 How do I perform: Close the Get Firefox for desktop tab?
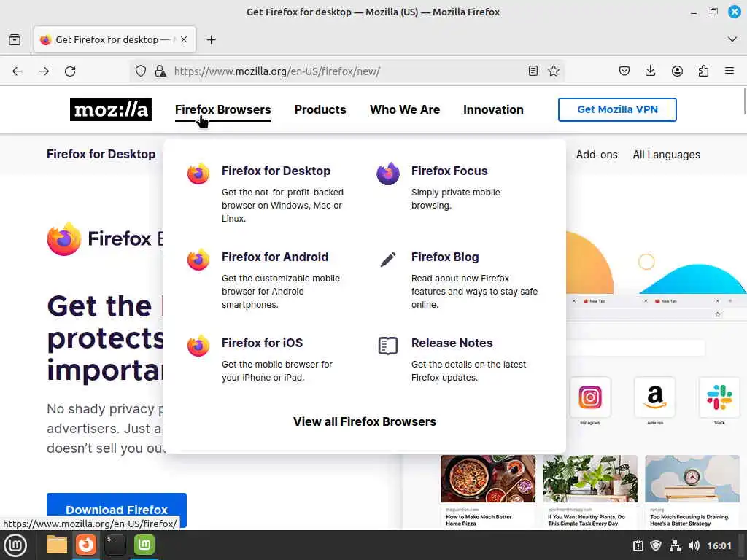184,39
